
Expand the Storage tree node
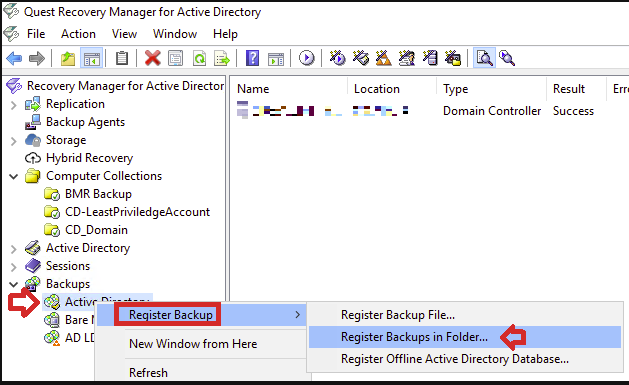coord(14,141)
